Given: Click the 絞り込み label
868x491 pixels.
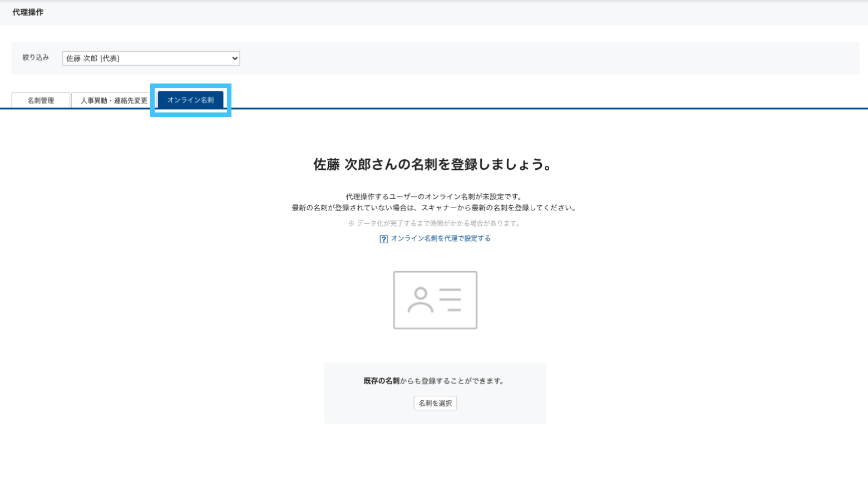Looking at the screenshot, I should pyautogui.click(x=36, y=57).
